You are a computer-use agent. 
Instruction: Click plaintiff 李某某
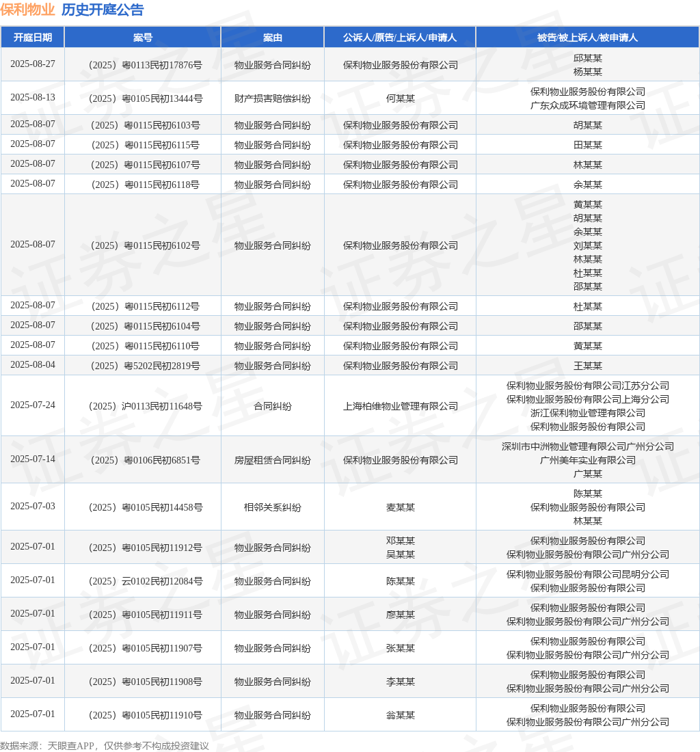[401, 682]
